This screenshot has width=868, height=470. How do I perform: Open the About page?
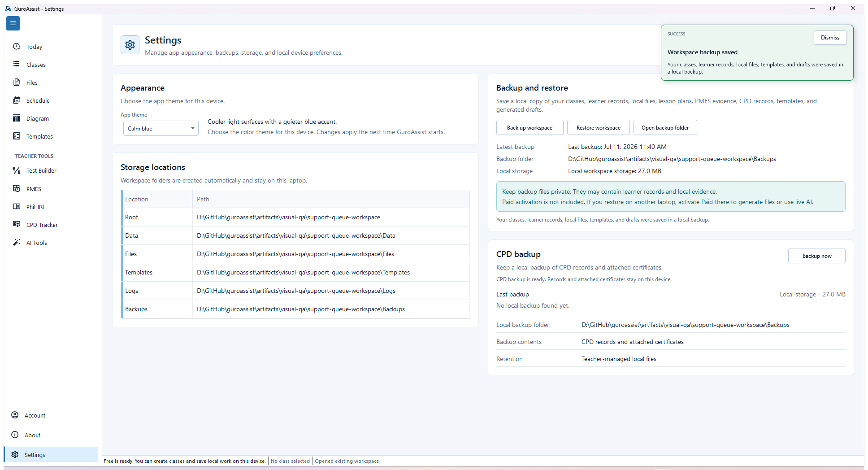51,435
